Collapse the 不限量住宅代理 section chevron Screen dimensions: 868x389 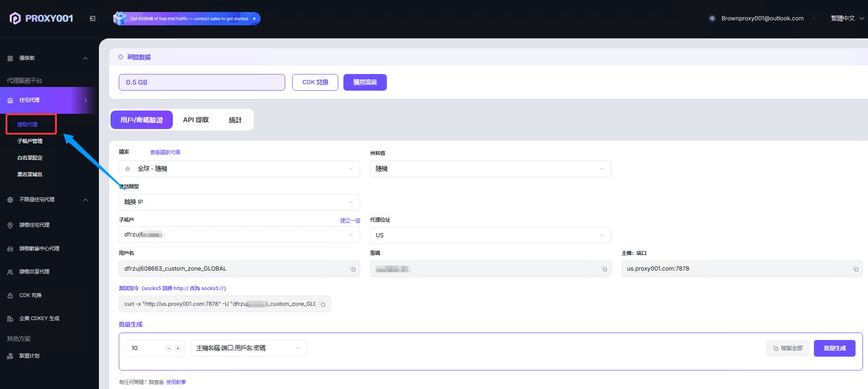point(86,200)
